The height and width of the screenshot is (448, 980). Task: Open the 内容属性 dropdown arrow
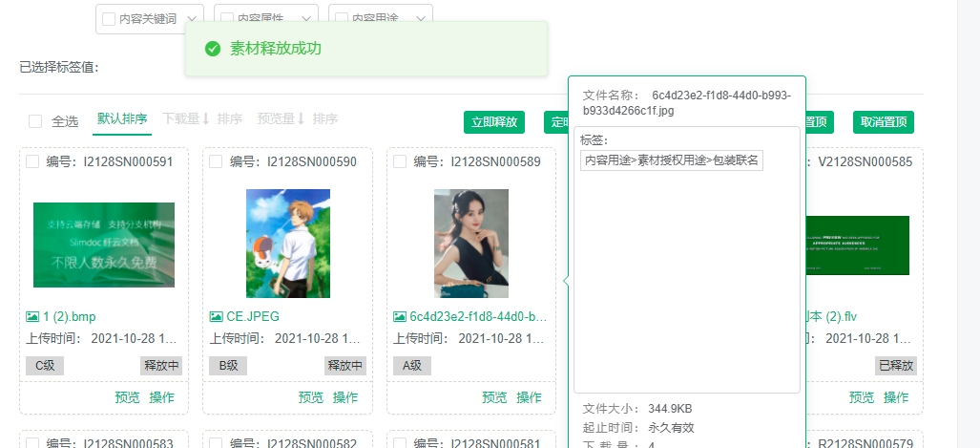pyautogui.click(x=306, y=19)
